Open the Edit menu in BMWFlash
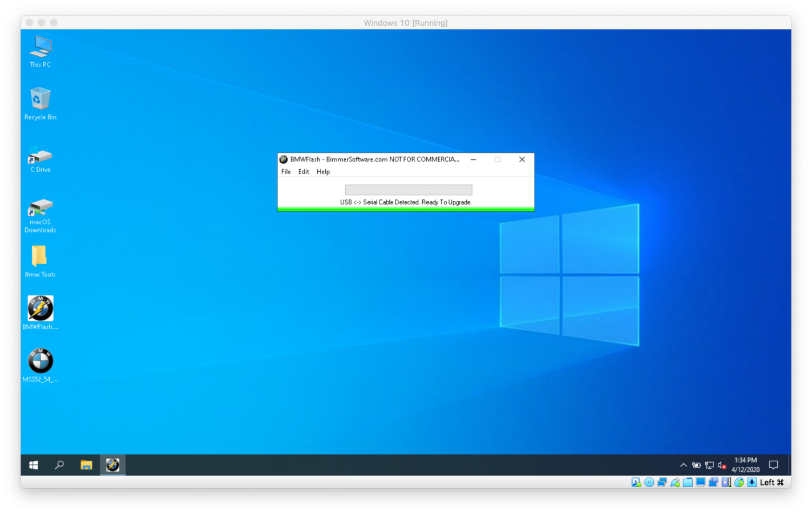 click(304, 171)
